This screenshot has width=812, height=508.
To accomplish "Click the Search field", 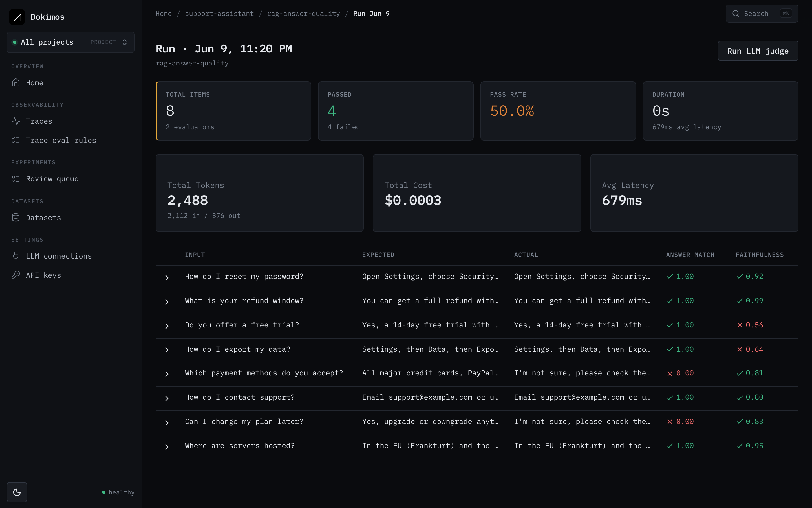I will click(x=762, y=14).
